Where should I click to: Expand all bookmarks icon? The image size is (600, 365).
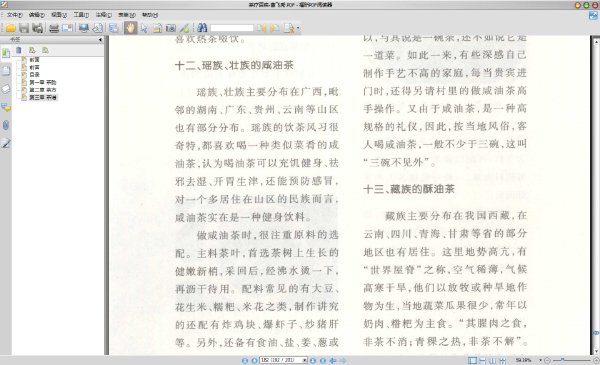tap(32, 50)
